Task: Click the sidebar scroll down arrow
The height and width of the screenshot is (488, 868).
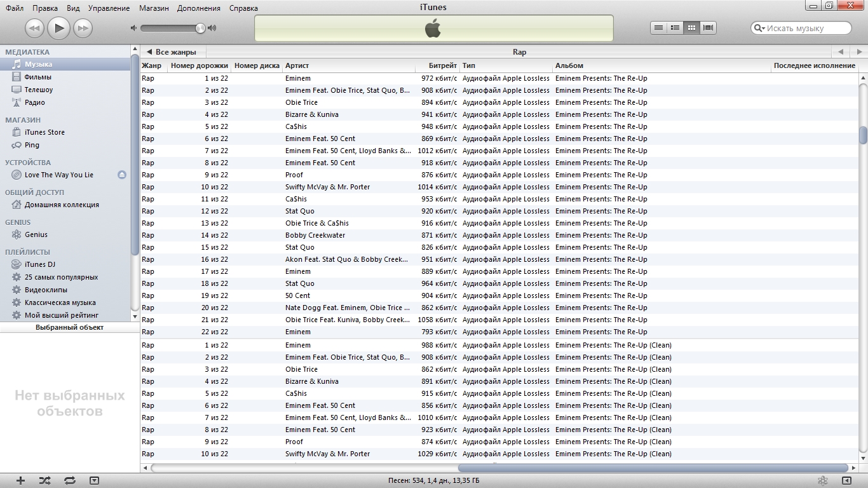Action: point(135,316)
